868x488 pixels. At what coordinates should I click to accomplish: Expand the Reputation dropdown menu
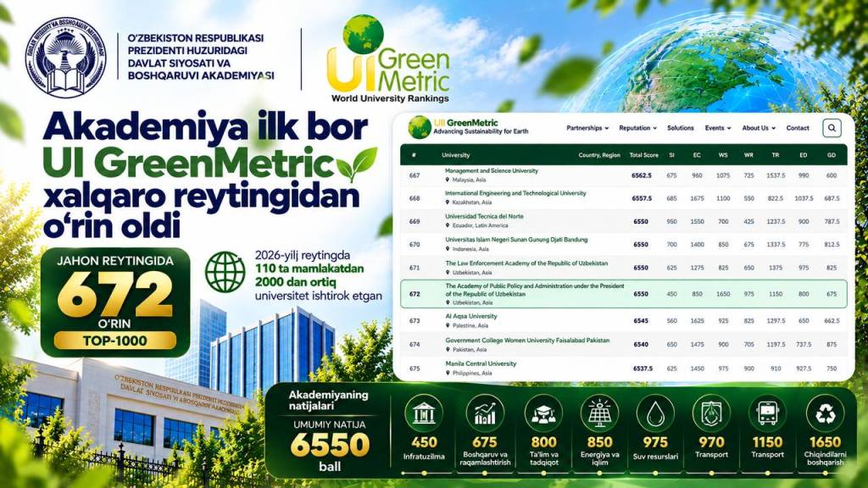pyautogui.click(x=637, y=128)
